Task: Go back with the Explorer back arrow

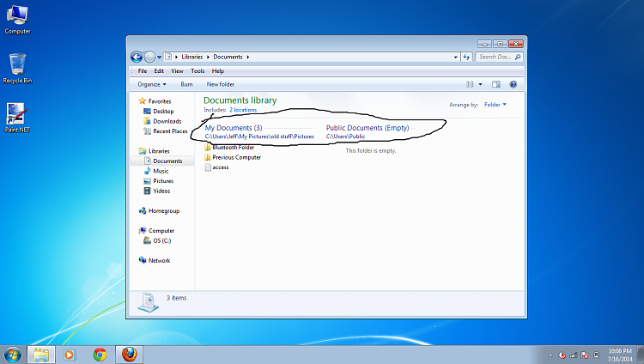Action: (137, 58)
